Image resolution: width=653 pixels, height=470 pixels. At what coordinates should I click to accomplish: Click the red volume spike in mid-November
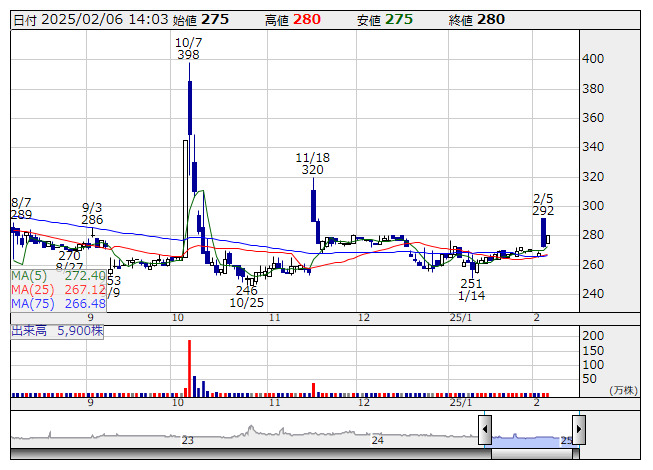[313, 389]
